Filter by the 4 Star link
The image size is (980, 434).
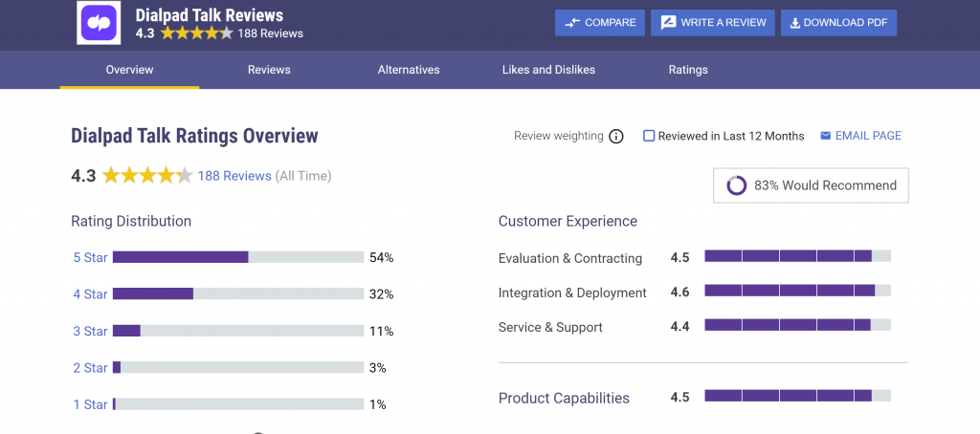pyautogui.click(x=91, y=294)
